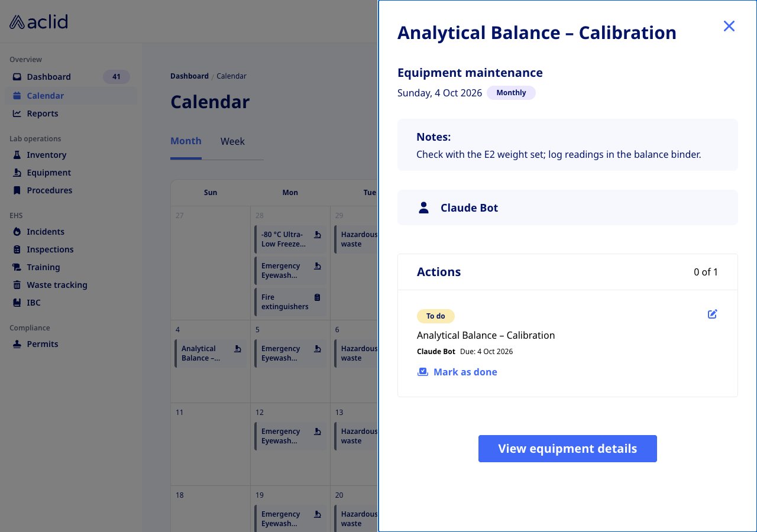
Task: Click the edit pencil icon in Actions
Action: tap(713, 314)
